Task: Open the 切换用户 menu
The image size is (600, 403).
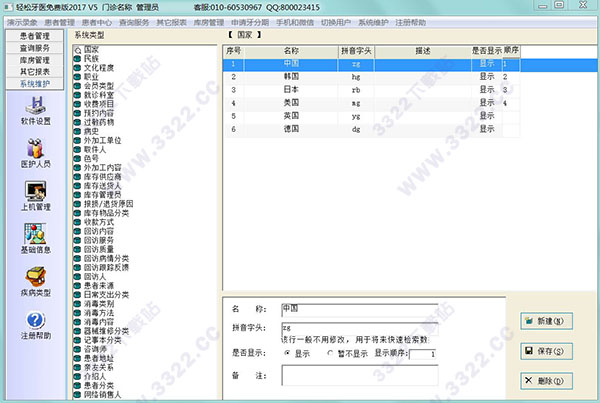Action: click(336, 23)
